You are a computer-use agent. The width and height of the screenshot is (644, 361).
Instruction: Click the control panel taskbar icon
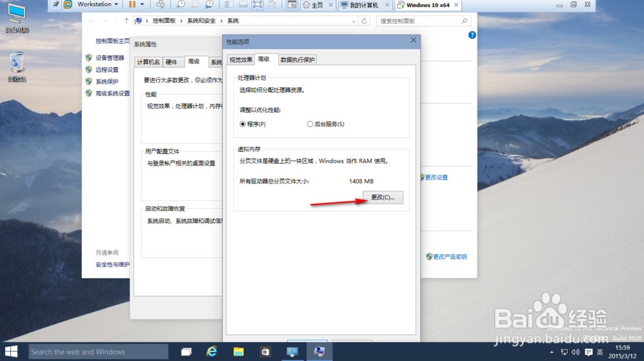292,351
